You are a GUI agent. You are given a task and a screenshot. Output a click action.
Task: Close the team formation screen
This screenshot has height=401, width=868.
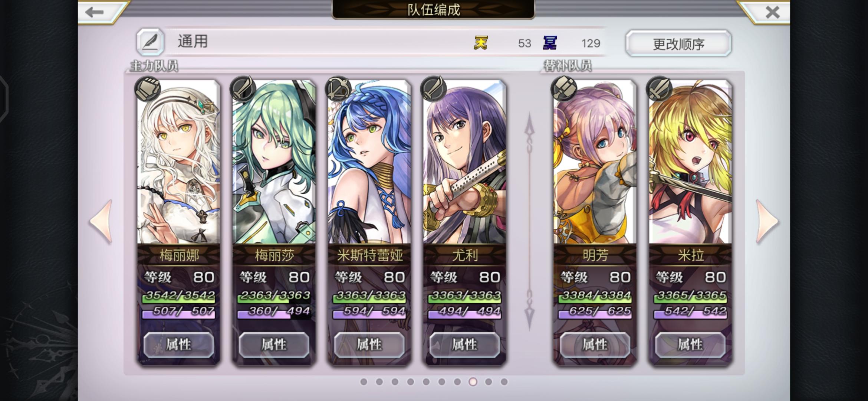click(773, 12)
